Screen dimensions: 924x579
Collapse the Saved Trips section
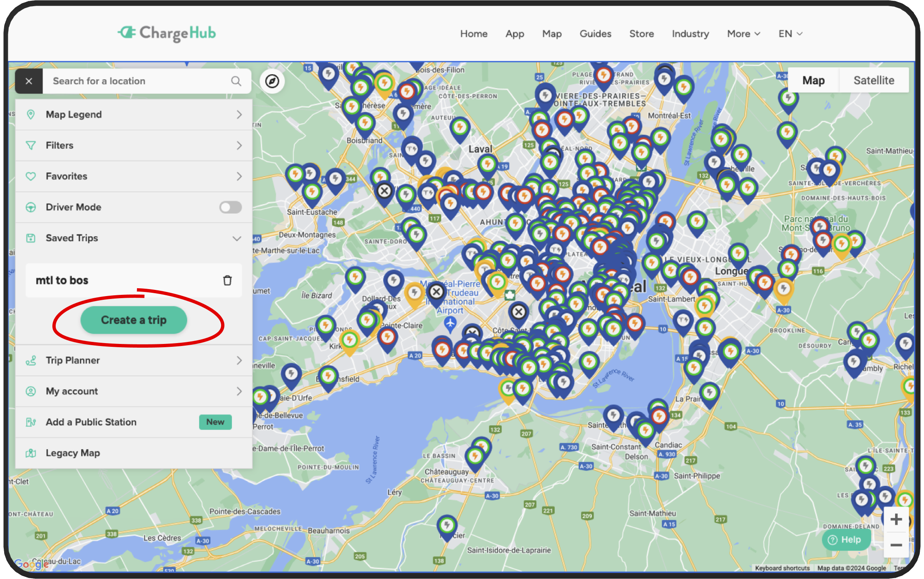pyautogui.click(x=236, y=238)
